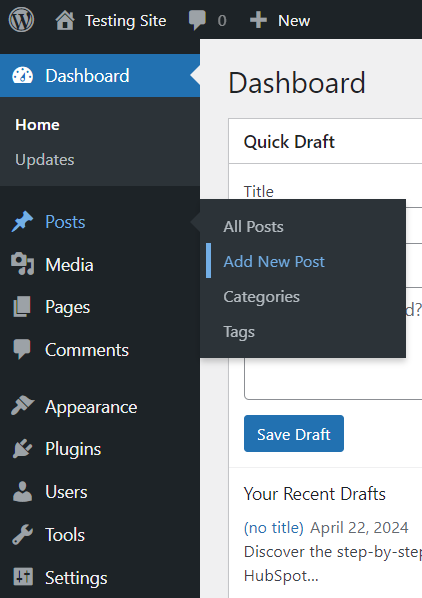
Task: Click the comments bubble icon in top bar
Action: point(197,20)
